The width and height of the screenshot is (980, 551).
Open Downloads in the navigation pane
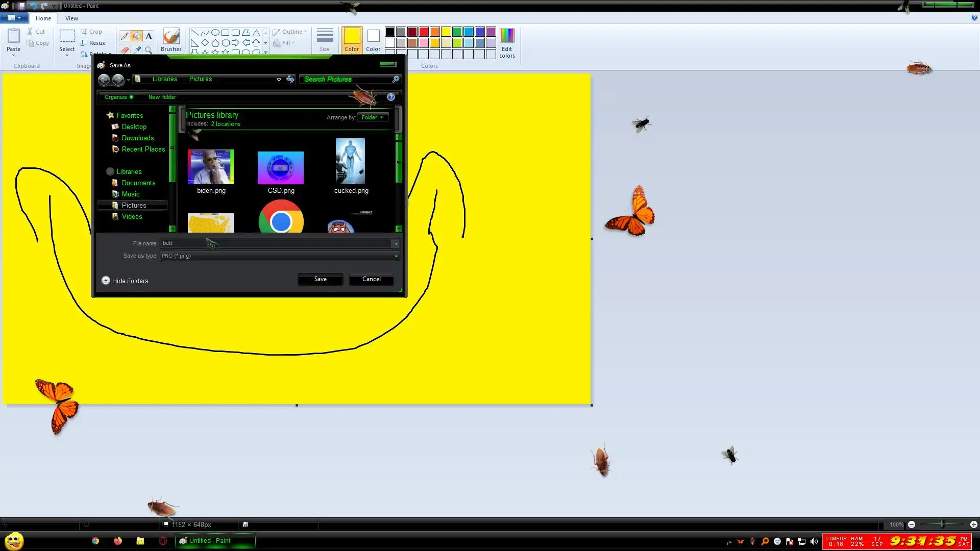pyautogui.click(x=137, y=138)
